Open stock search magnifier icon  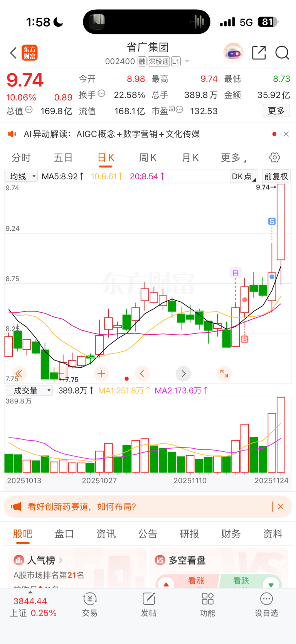[x=282, y=53]
